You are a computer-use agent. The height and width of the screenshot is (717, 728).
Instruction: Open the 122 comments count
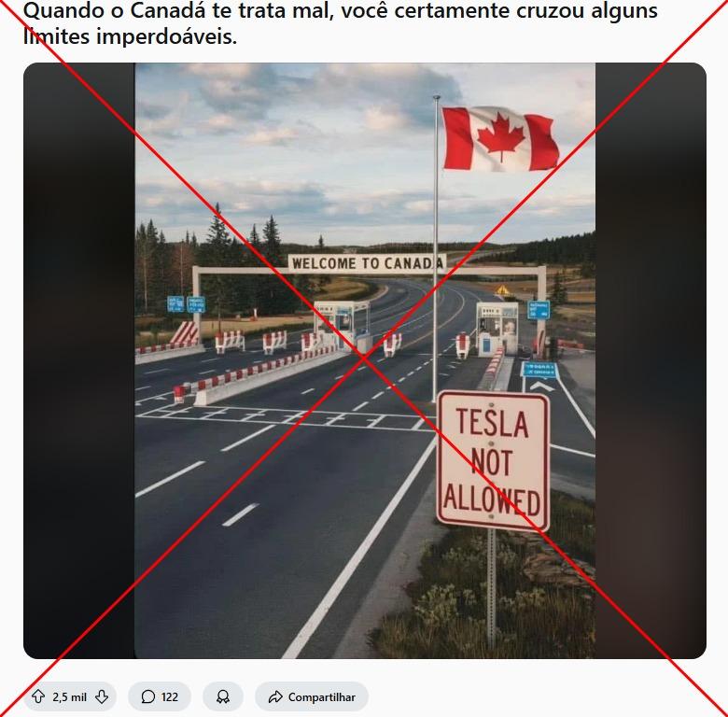170,697
